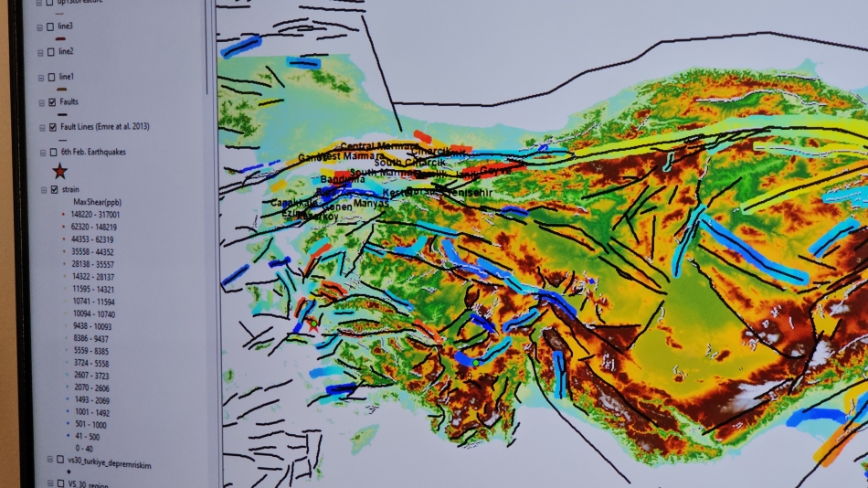The image size is (868, 488).
Task: Click the 501 - 1000 class label
Action: [90, 425]
